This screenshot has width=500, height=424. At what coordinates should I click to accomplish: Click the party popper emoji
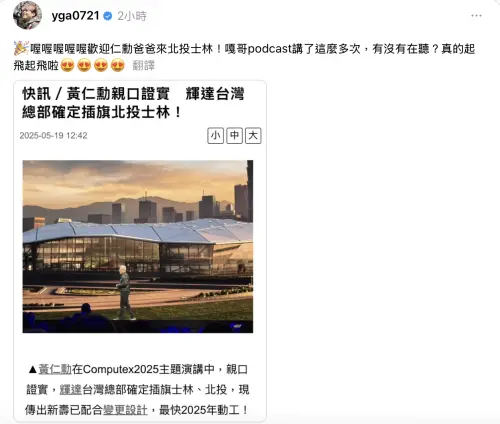21,48
